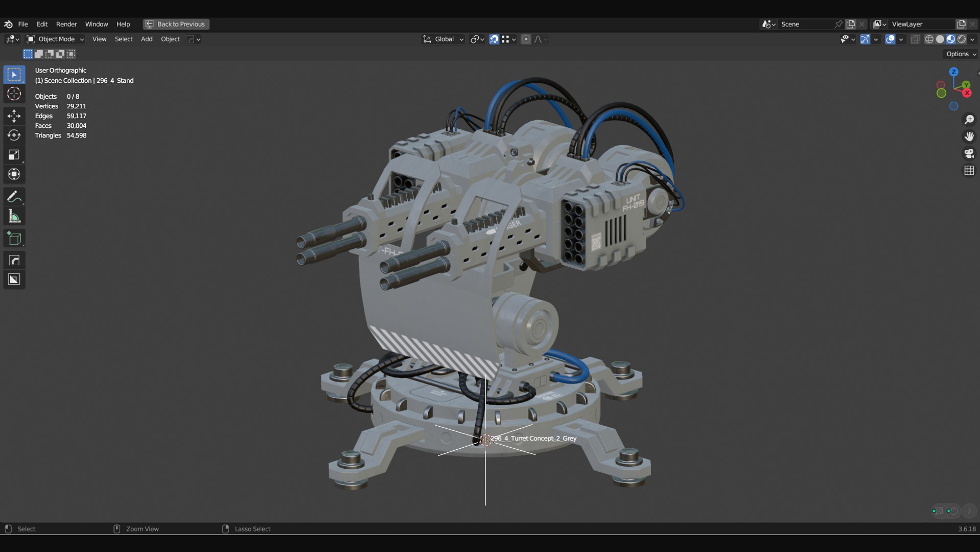
Task: Open the File menu
Action: [x=23, y=24]
